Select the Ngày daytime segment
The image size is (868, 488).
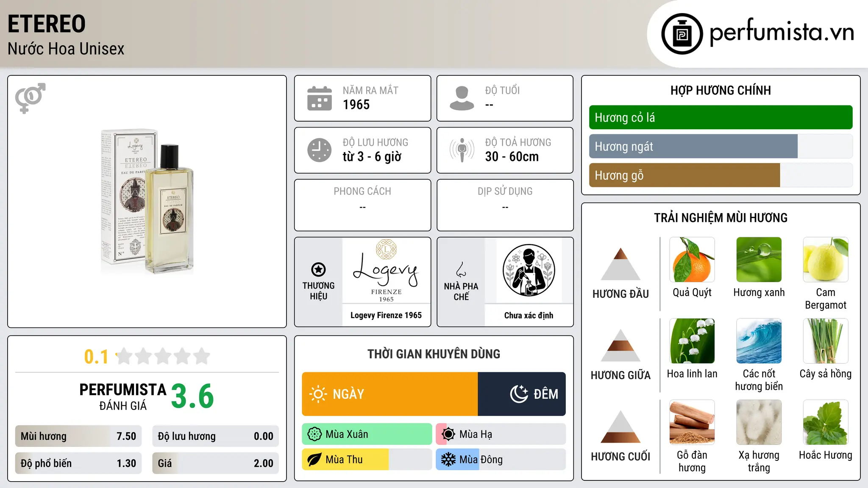tap(390, 394)
